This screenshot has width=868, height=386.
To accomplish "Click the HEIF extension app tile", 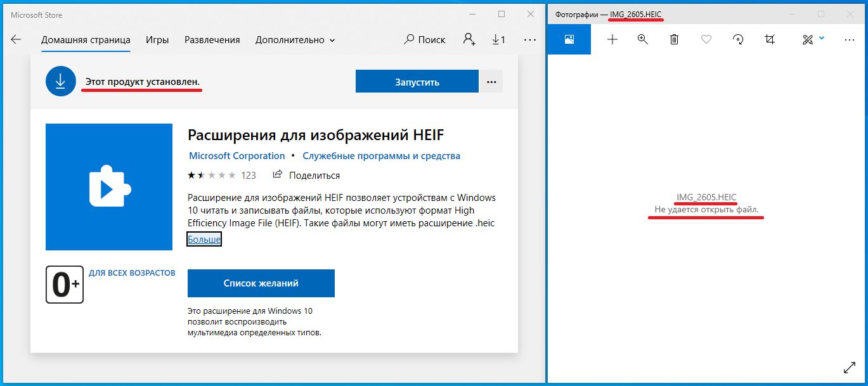I will [x=109, y=187].
